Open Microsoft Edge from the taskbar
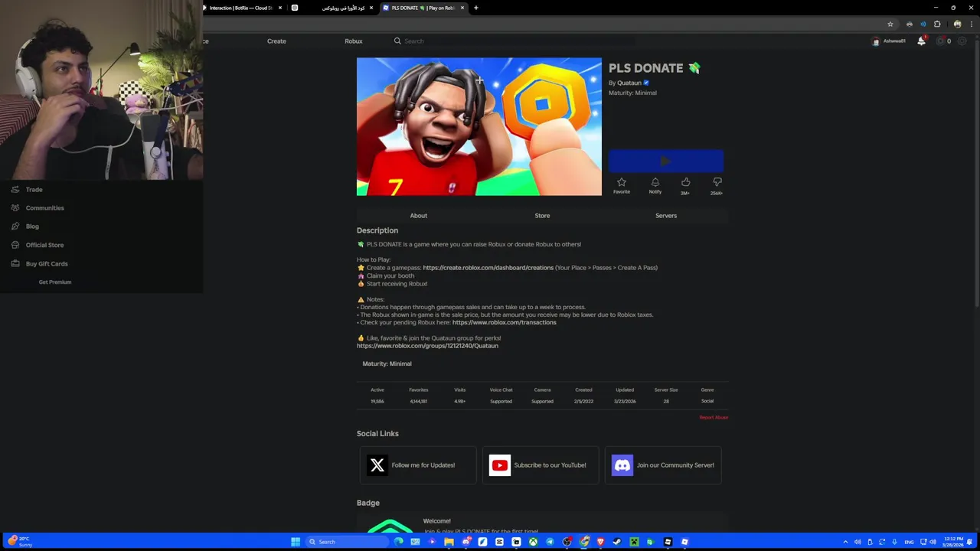980x551 pixels. [399, 542]
